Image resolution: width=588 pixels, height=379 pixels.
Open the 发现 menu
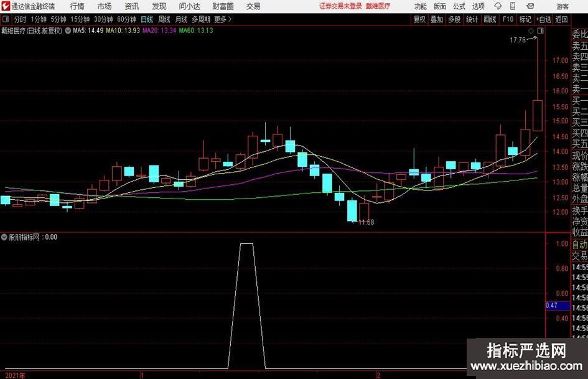[159, 6]
